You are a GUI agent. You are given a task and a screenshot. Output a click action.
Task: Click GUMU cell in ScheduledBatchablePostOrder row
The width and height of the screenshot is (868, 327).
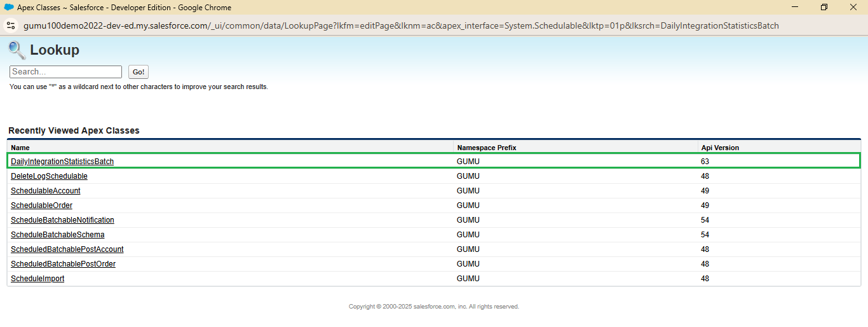(468, 264)
